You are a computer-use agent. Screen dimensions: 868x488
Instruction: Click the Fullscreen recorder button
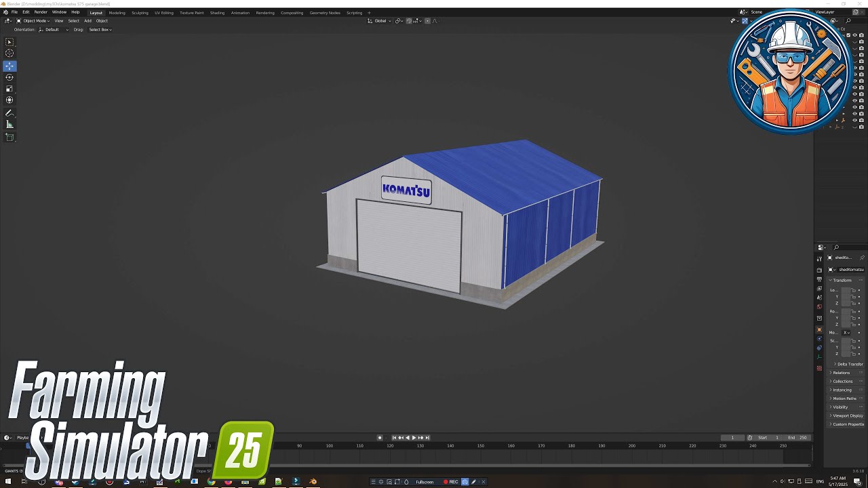pos(425,482)
